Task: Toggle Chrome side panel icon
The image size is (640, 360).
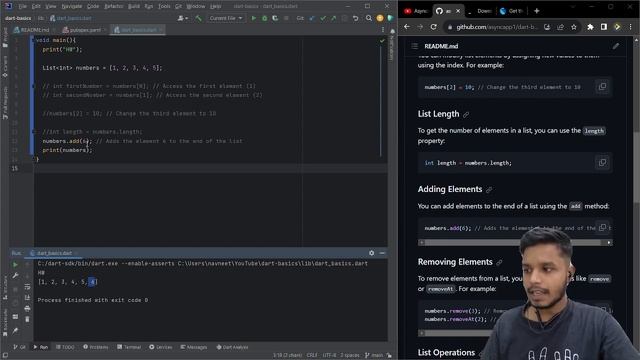Action: [x=604, y=27]
